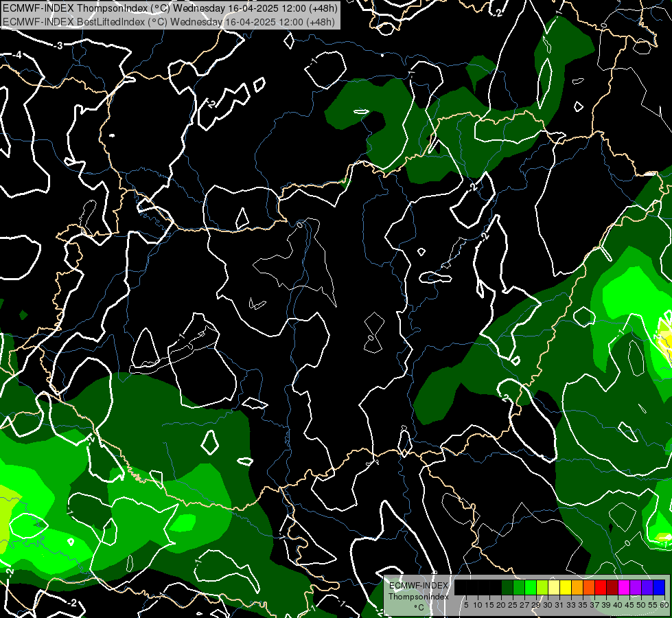Click the legend tick value 10
Image resolution: width=672 pixels, height=618 pixels.
click(478, 605)
